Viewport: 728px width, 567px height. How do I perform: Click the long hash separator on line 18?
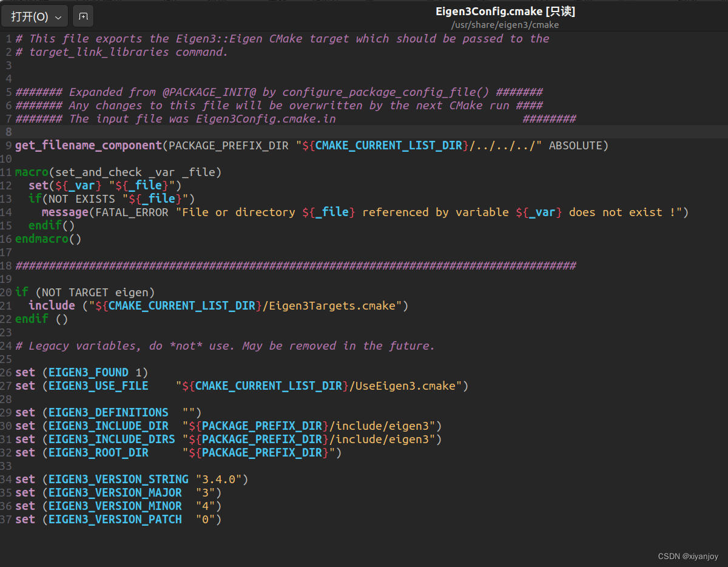coord(295,266)
